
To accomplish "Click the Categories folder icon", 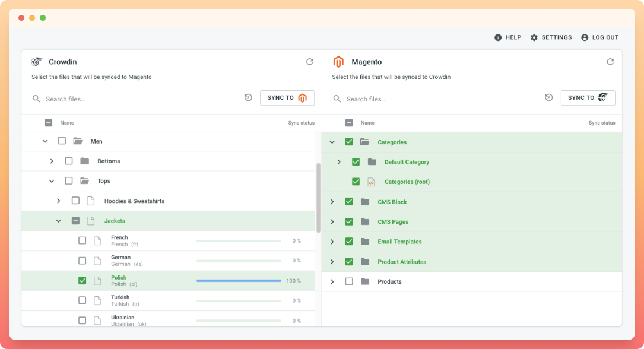I will coord(364,142).
